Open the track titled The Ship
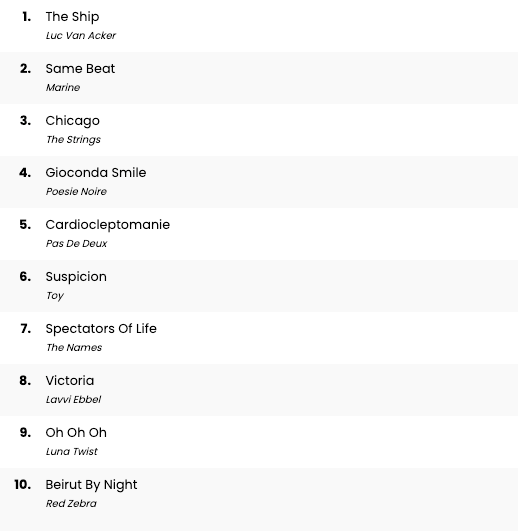The width and height of the screenshot is (518, 531). (72, 17)
